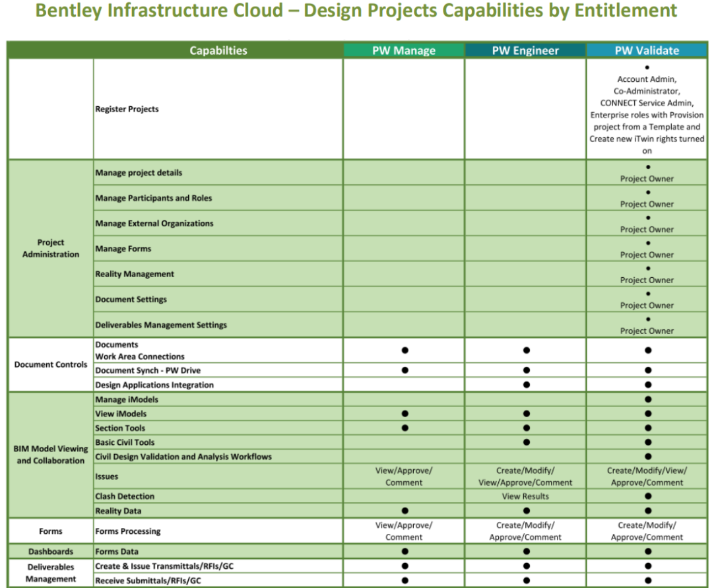
Task: Select Civil Design Validation and Analysis Workflows
Action: pyautogui.click(x=183, y=457)
